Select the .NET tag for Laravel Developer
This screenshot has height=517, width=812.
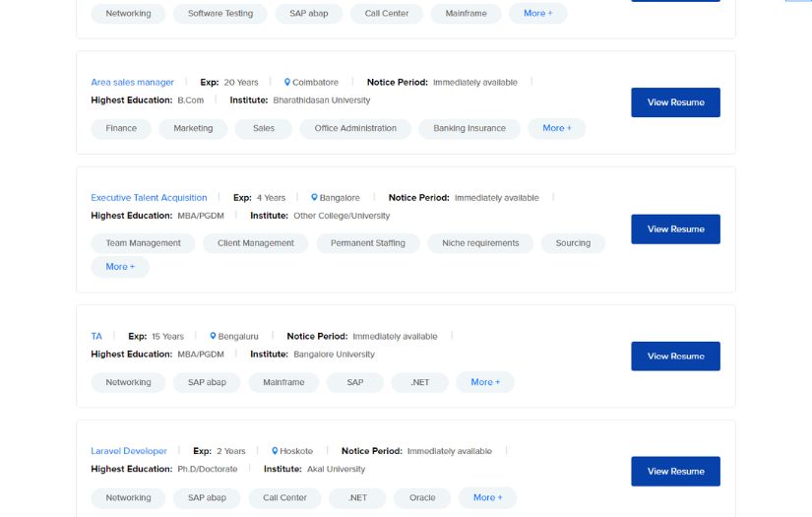(357, 497)
